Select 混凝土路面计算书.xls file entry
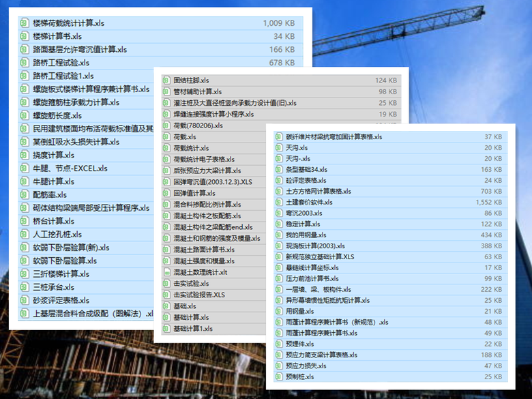The height and width of the screenshot is (399, 532). [204, 250]
